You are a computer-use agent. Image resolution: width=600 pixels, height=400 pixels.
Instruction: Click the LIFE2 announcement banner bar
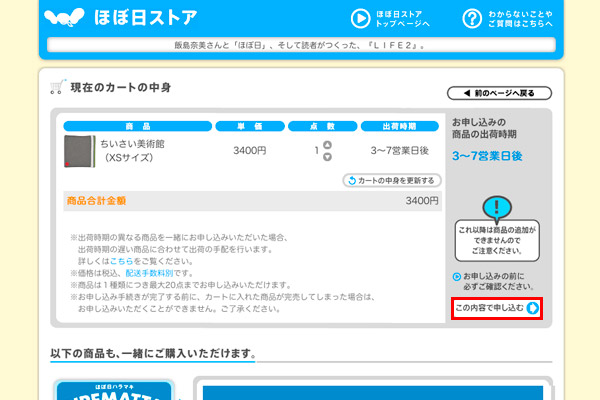coord(299,46)
